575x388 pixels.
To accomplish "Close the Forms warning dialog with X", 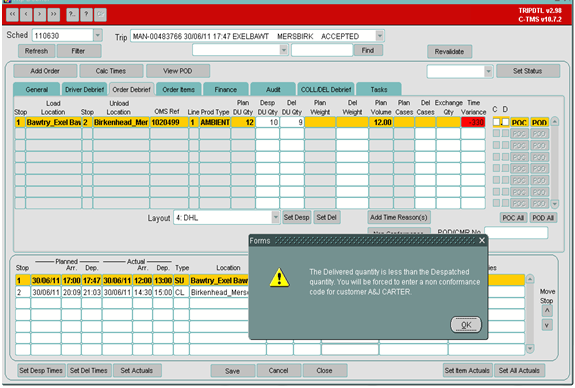I will pos(482,241).
